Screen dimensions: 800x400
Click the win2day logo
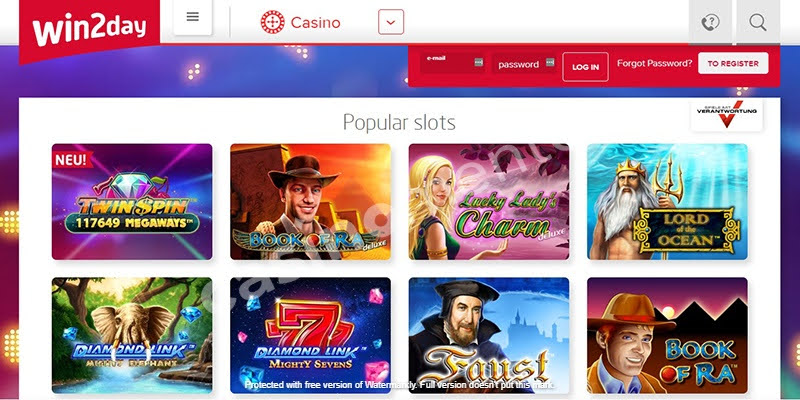(x=89, y=28)
